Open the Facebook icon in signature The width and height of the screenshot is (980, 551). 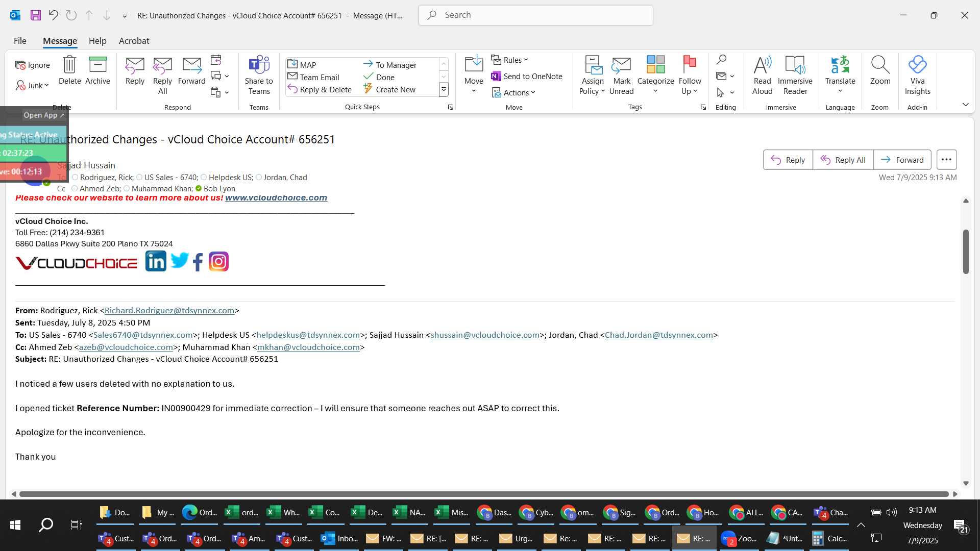198,262
